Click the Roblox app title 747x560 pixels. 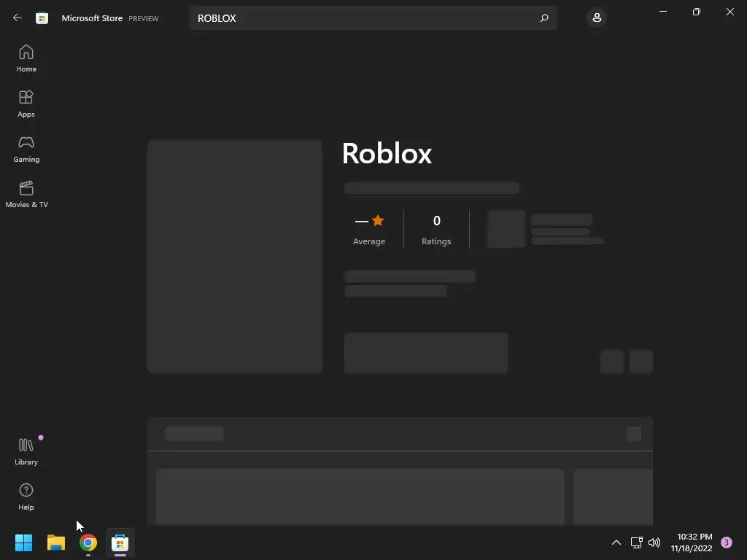(387, 153)
